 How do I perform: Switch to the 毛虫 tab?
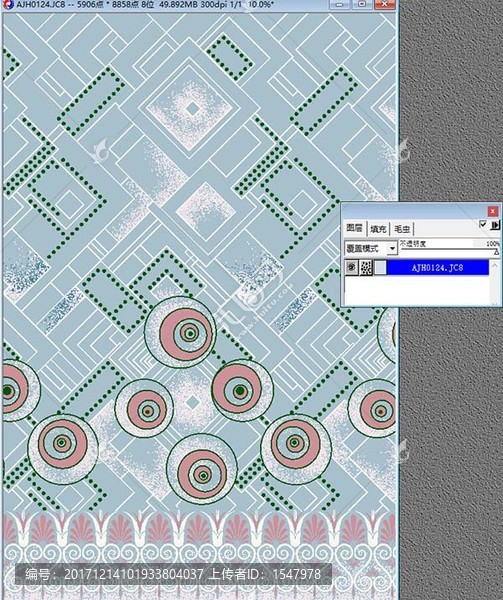pos(402,229)
